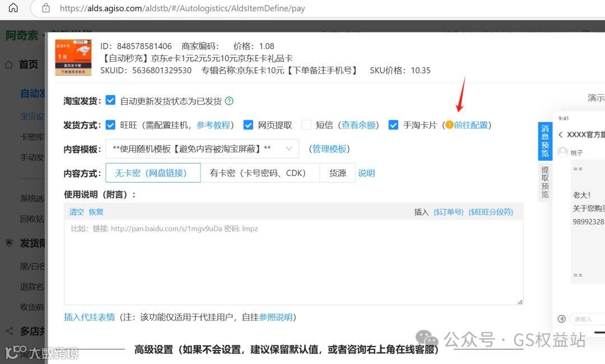Enable 短信 delivery checkbox

306,124
